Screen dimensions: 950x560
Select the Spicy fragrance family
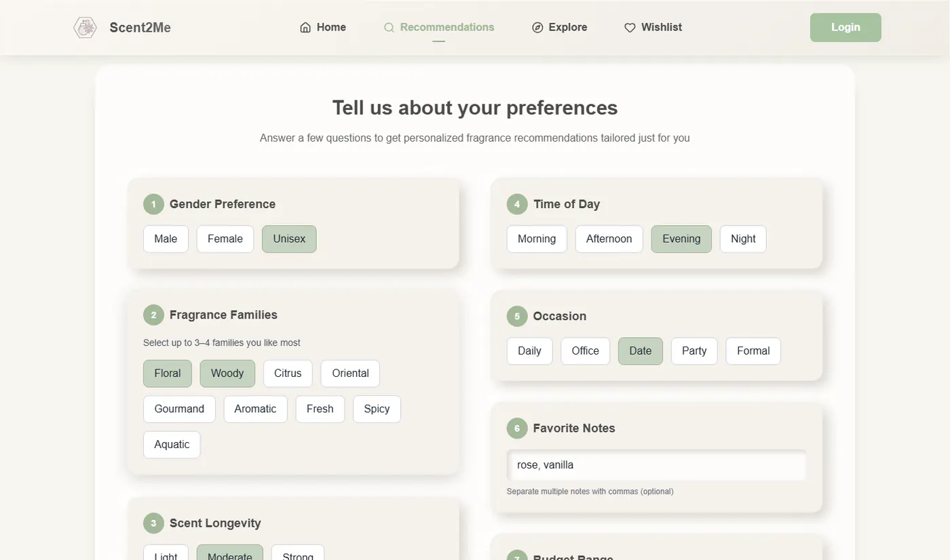coord(377,409)
